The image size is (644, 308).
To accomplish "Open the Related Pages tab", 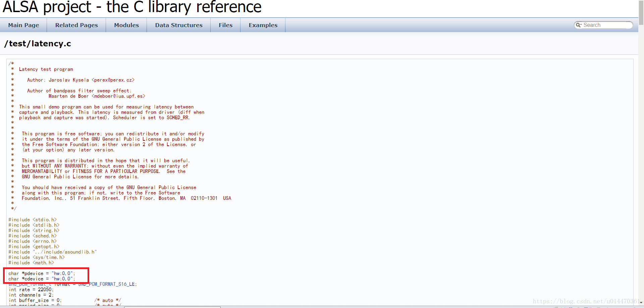I will 76,25.
